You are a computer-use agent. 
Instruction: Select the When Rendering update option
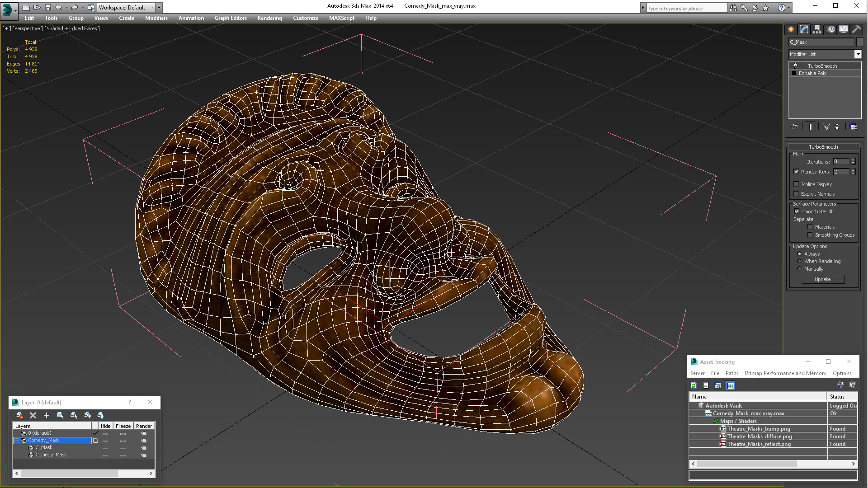pyautogui.click(x=799, y=261)
